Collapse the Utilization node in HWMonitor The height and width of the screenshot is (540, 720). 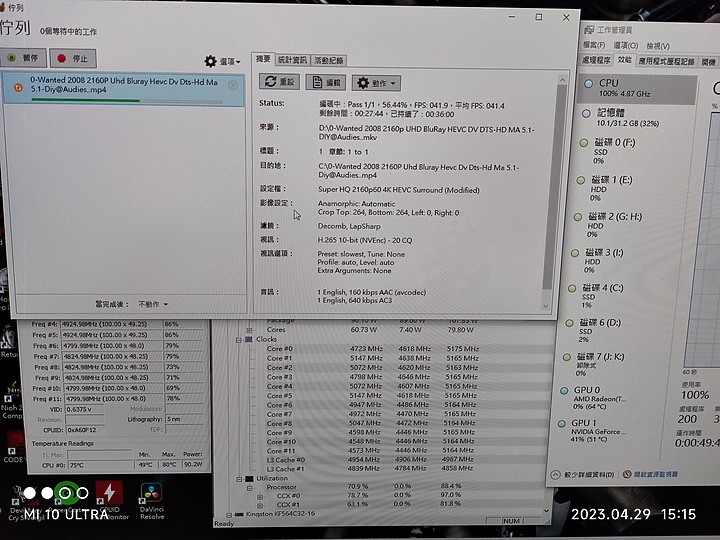pyautogui.click(x=239, y=479)
